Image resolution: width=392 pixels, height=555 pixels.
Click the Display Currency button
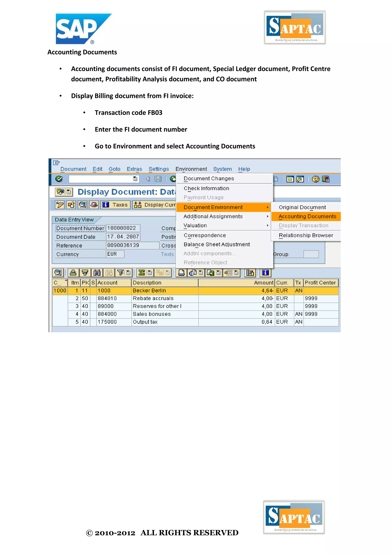click(x=154, y=205)
